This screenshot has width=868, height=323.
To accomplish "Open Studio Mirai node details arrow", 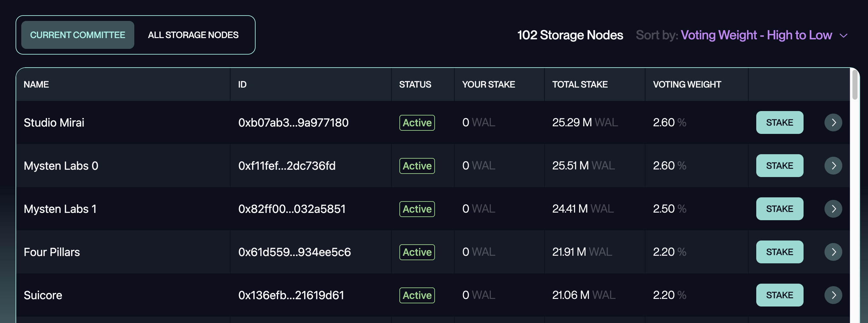I will coord(833,122).
